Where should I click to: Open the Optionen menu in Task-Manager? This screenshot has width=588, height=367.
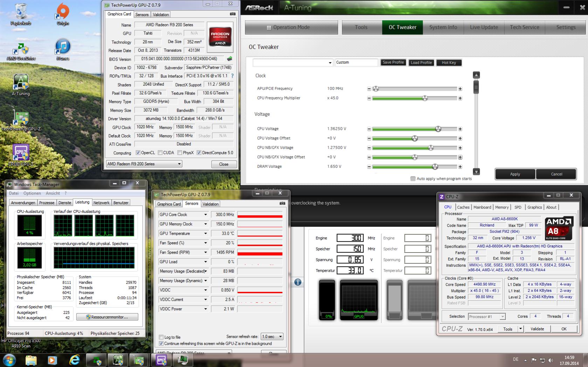[x=32, y=193]
